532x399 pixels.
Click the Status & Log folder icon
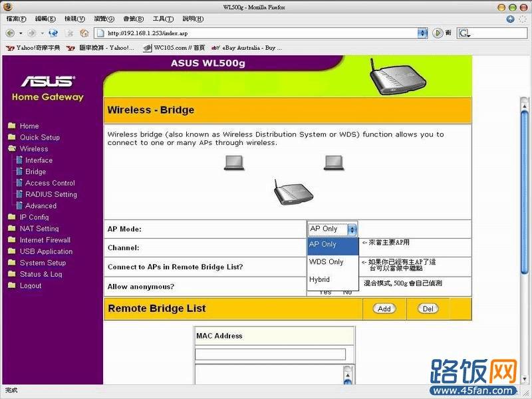click(x=12, y=274)
